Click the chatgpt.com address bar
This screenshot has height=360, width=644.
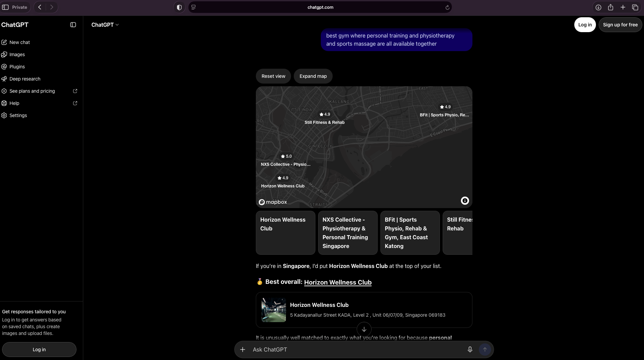320,7
